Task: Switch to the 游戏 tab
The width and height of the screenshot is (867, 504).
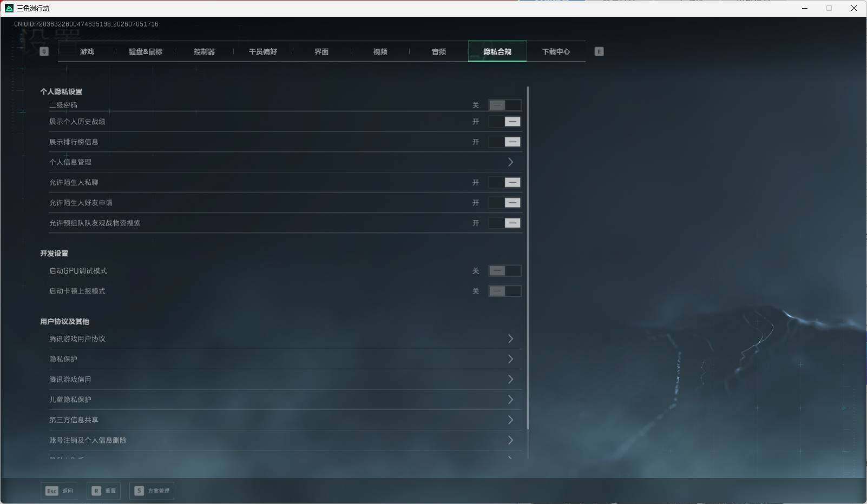Action: click(x=87, y=51)
